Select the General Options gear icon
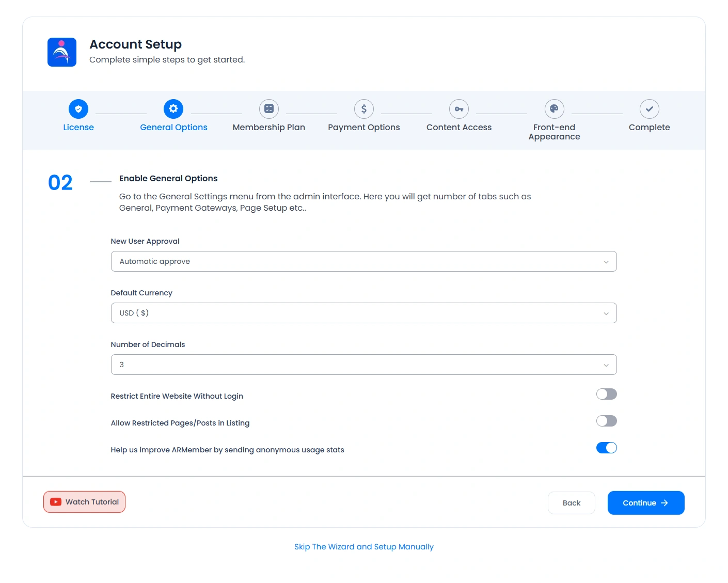Screen dimensions: 728x583 tap(173, 109)
